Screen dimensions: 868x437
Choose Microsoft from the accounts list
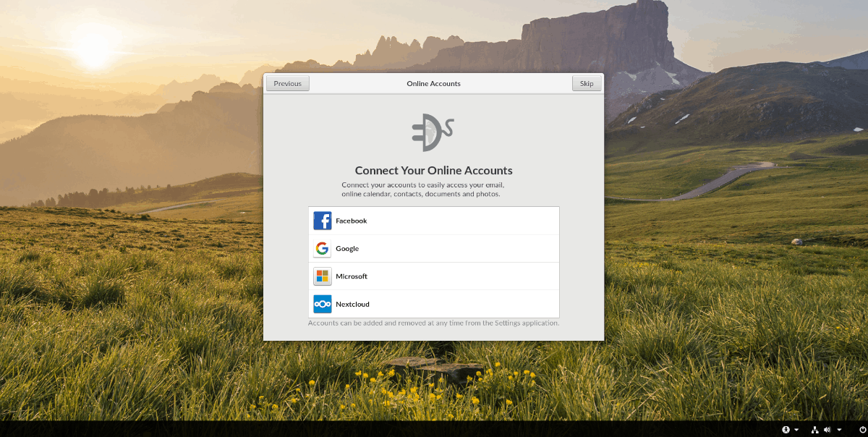click(434, 276)
